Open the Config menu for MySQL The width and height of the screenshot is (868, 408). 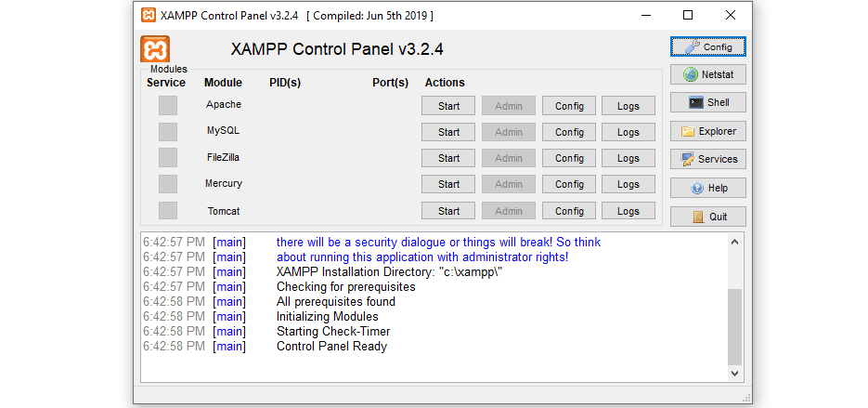[x=569, y=132]
